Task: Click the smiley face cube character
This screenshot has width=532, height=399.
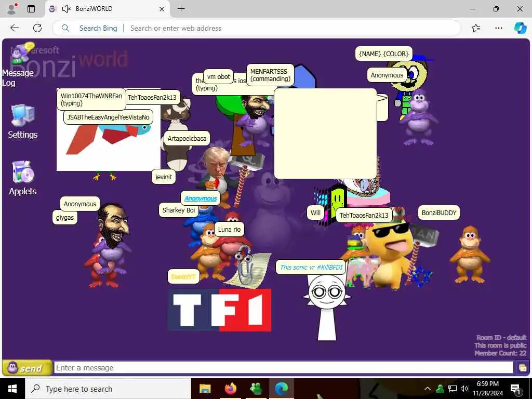Action: pyautogui.click(x=330, y=205)
